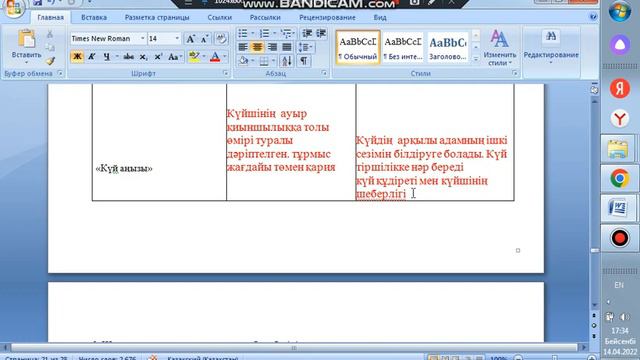640x360 pixels.
Task: Apply bulleted list icon
Action: coord(243,33)
